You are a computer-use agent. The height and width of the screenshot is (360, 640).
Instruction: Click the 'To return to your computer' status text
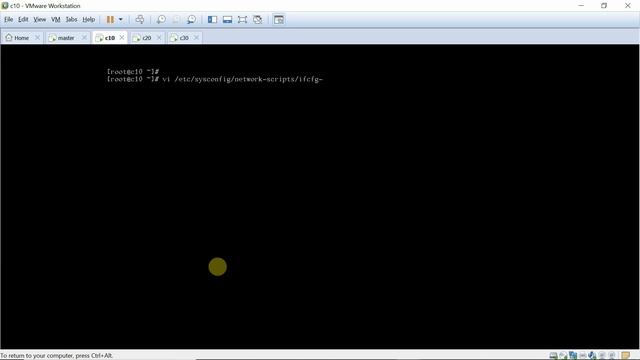[x=56, y=356]
